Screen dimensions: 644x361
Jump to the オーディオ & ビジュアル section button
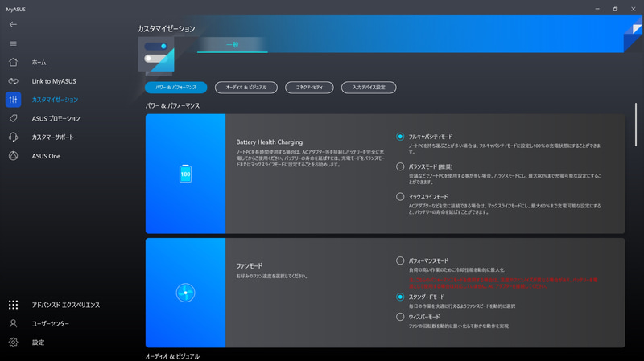coord(246,88)
